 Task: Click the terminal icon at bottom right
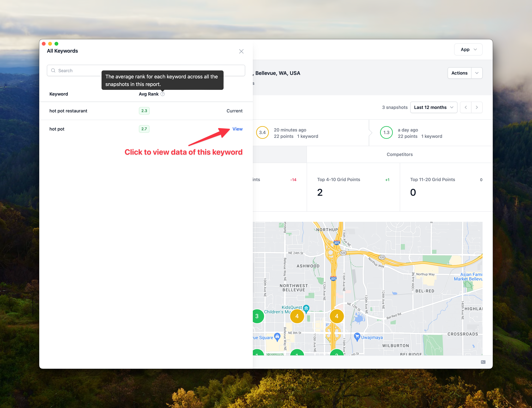[x=483, y=362]
